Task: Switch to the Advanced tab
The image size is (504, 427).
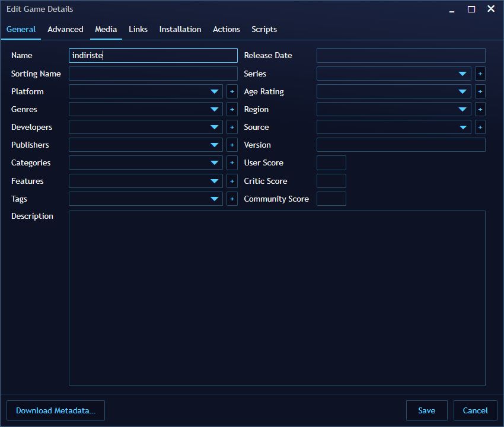Action: point(65,29)
